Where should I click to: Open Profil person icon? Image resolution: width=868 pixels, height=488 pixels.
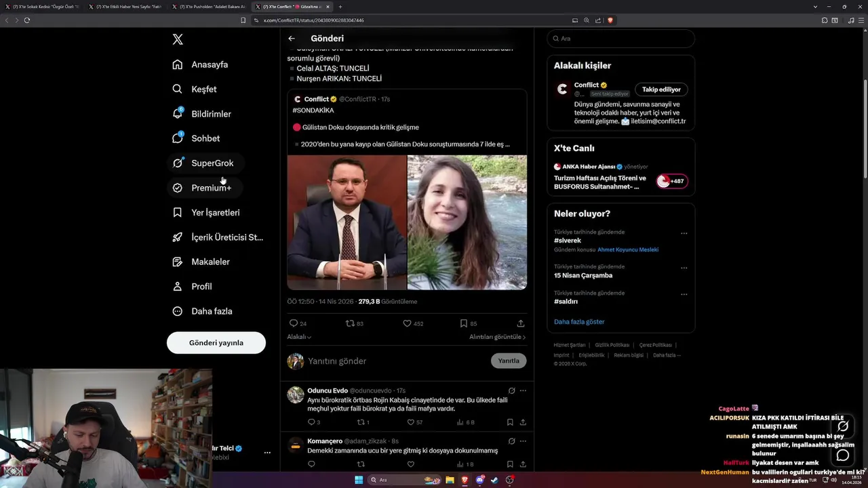coord(177,286)
